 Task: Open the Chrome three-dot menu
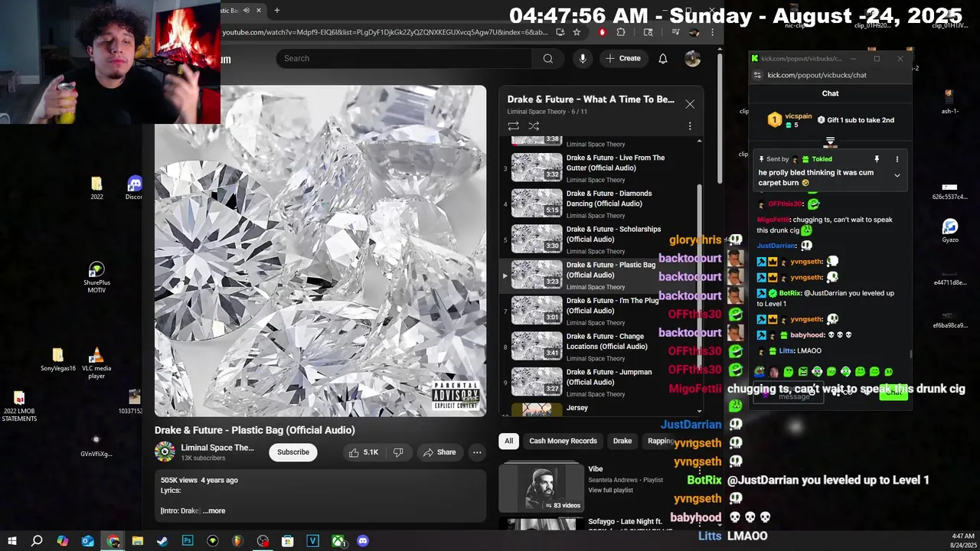[x=712, y=32]
